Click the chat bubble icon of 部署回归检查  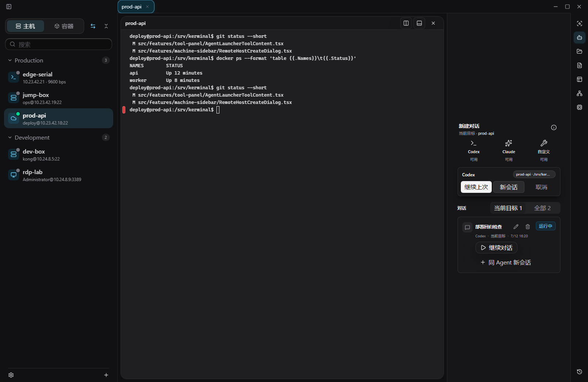(x=467, y=227)
